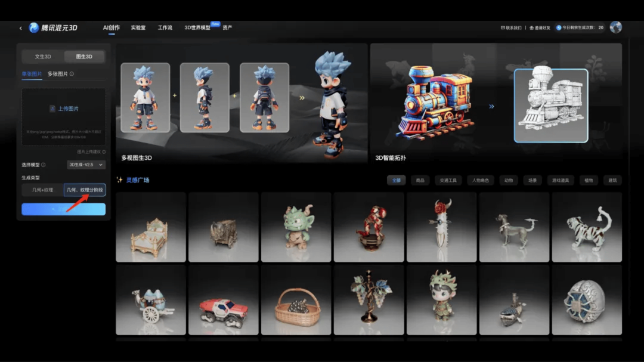Select the 单张图片 tab

coord(32,74)
